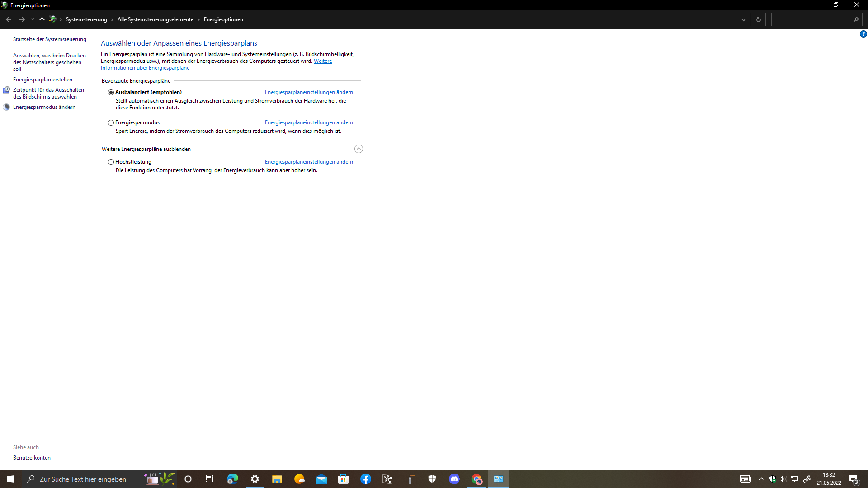This screenshot has height=488, width=868.
Task: Open File Explorer from the taskbar
Action: pos(277,479)
